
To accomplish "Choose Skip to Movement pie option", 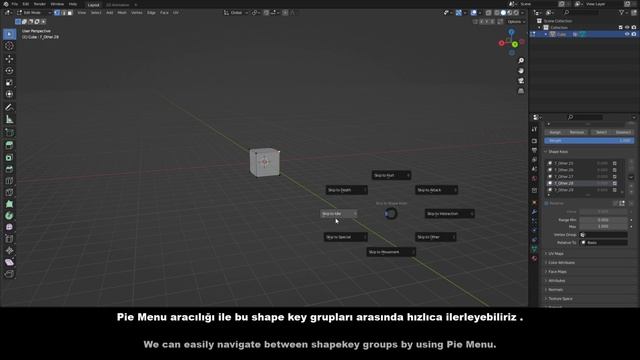I will [x=391, y=252].
